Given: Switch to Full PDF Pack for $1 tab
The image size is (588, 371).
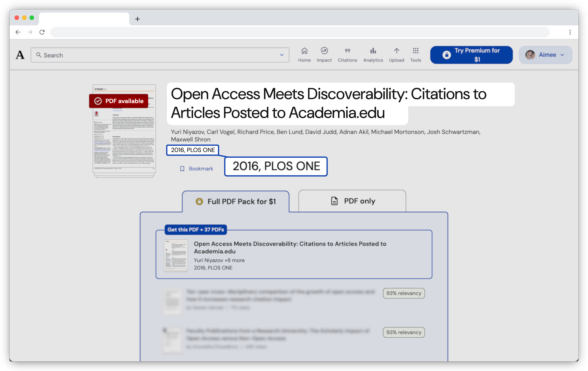Looking at the screenshot, I should (x=236, y=201).
